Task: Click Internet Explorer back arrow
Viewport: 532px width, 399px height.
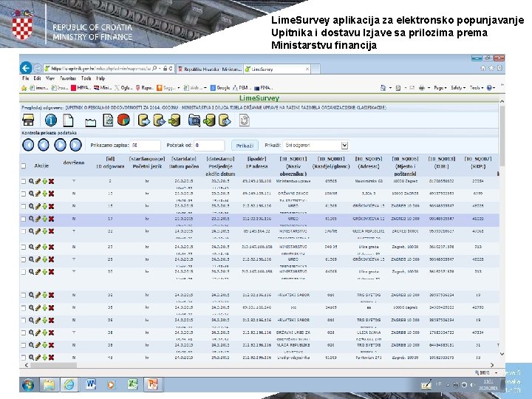Action: coord(26,68)
